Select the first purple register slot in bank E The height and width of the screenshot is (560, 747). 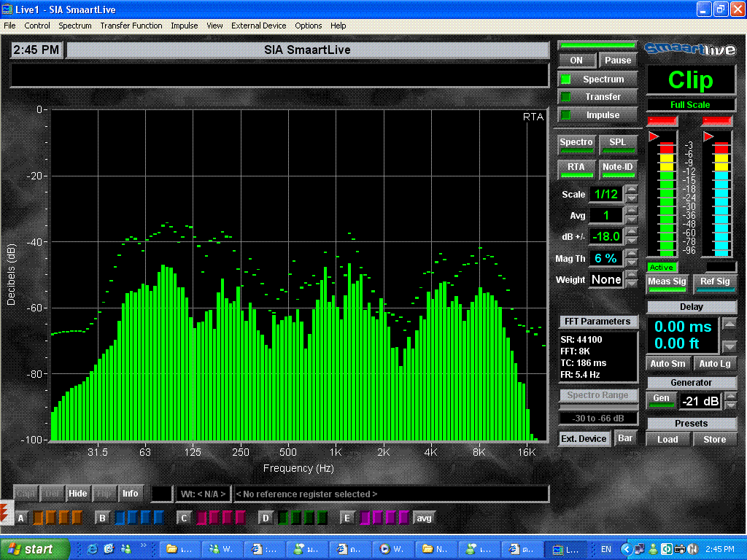click(365, 518)
